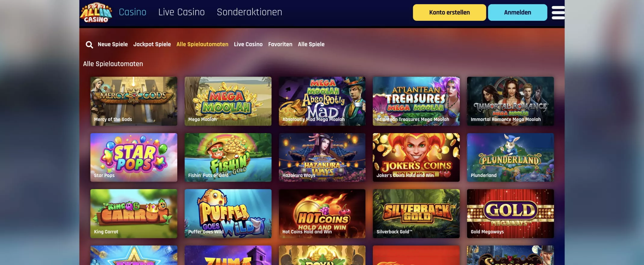The image size is (644, 265).
Task: Select the Jackpot Spiele category
Action: [x=152, y=44]
